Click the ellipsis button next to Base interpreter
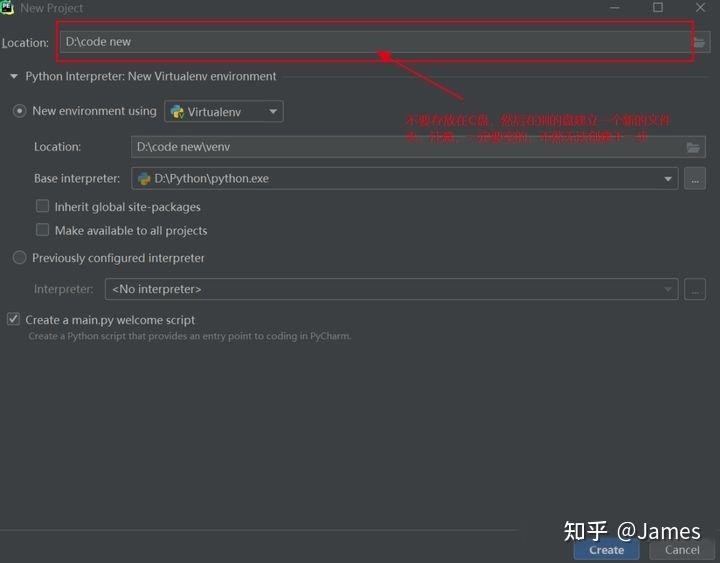The height and width of the screenshot is (563, 720). click(x=695, y=179)
